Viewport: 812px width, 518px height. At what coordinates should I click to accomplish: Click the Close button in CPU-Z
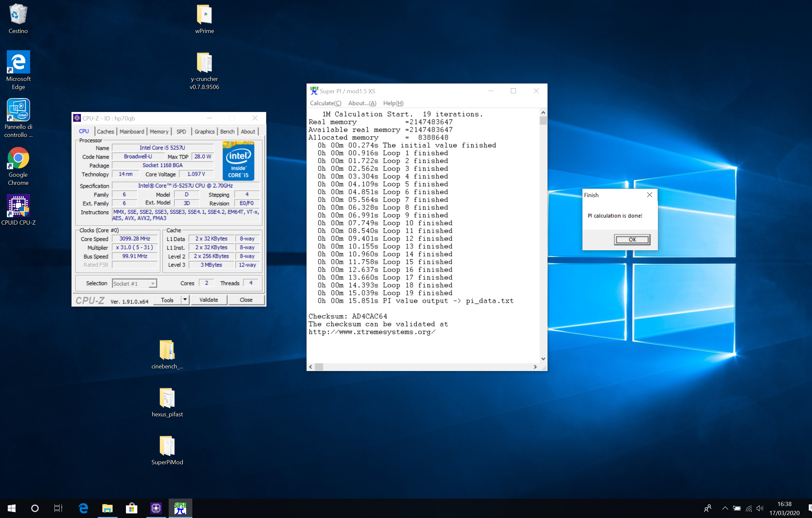246,300
